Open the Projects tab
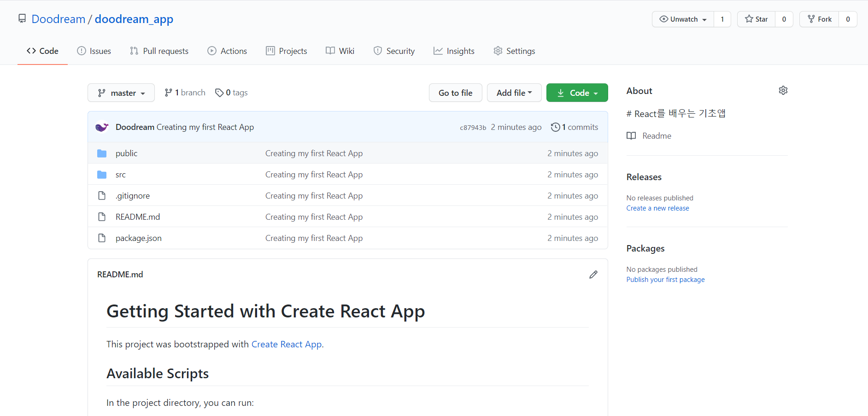 pos(287,51)
